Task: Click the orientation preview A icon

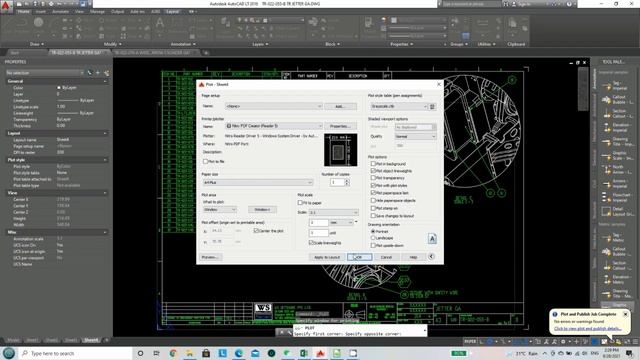Action: tap(432, 239)
